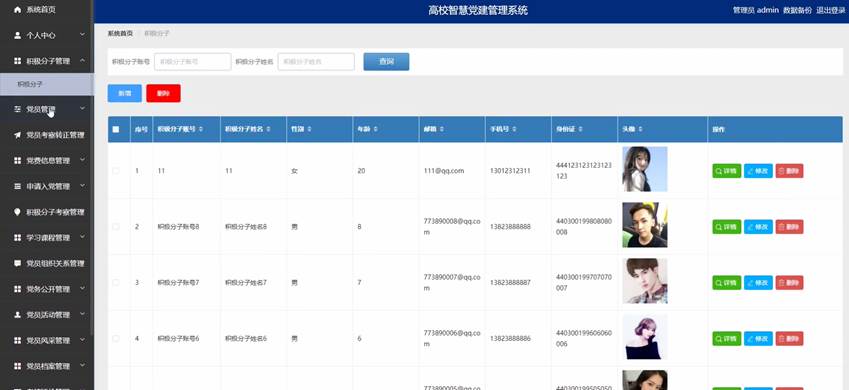
Task: Click the list icon beside 申请入党管理
Action: coord(17,186)
